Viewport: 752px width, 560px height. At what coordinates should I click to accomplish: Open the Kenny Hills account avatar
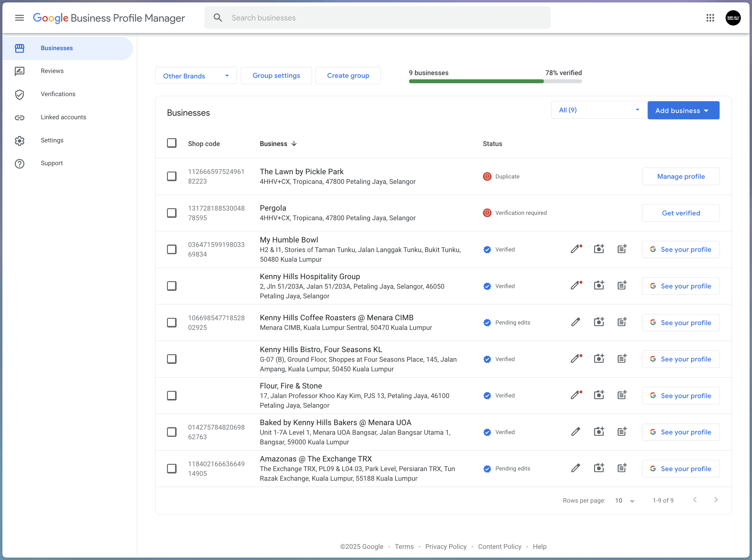click(733, 18)
